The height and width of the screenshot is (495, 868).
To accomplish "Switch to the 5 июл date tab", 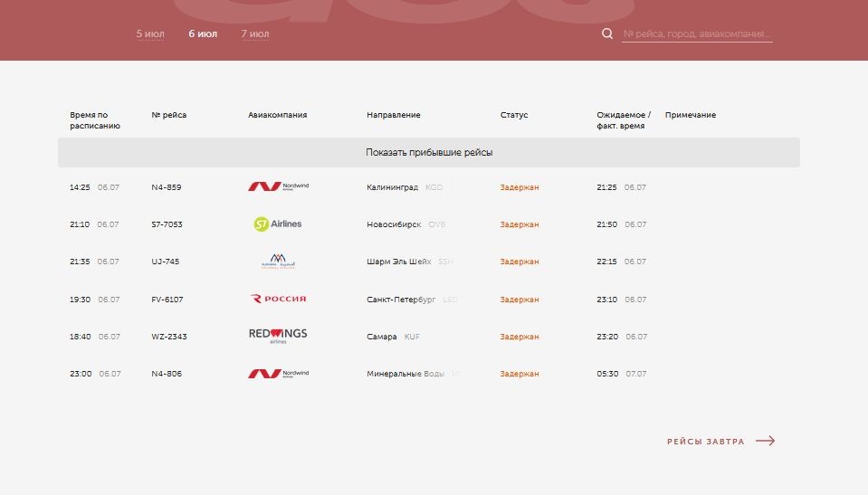I will (150, 33).
